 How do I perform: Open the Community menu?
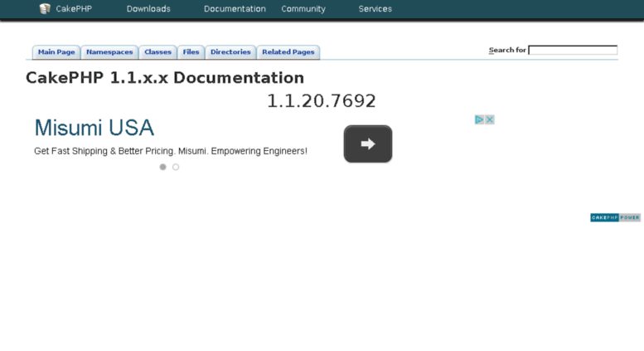(303, 8)
